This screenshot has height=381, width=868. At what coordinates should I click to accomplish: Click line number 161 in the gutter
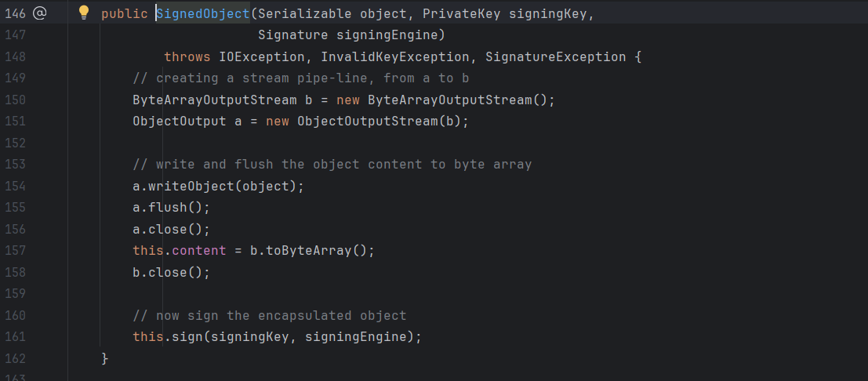coord(15,337)
